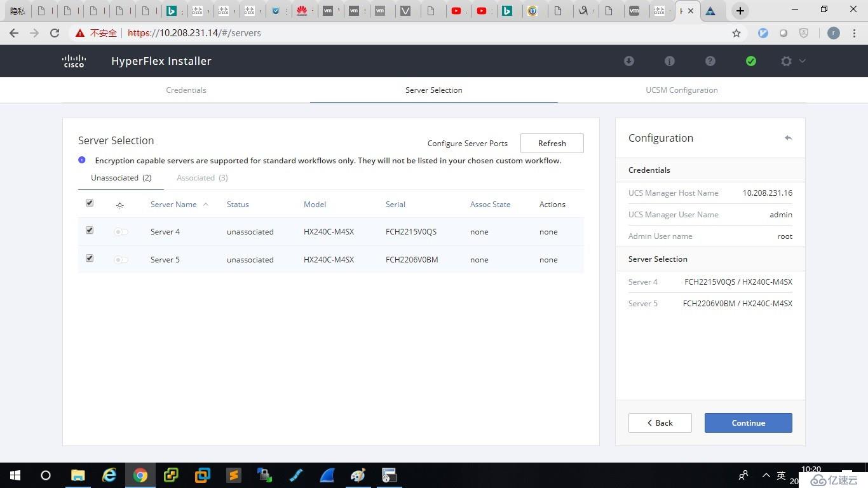Screen dimensions: 868x488
Task: Click UCS Manager host 10.208.231.16 value
Action: (768, 193)
